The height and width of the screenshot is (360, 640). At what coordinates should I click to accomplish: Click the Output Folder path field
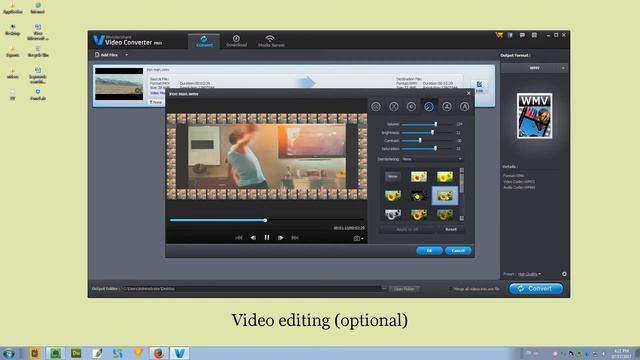[x=251, y=289]
